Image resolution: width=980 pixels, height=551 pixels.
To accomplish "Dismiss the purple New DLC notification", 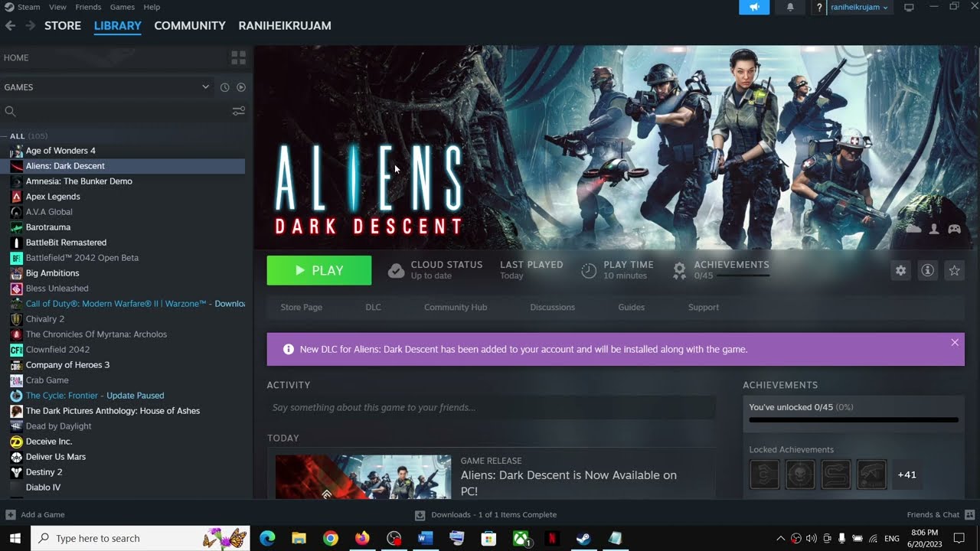I will 955,342.
